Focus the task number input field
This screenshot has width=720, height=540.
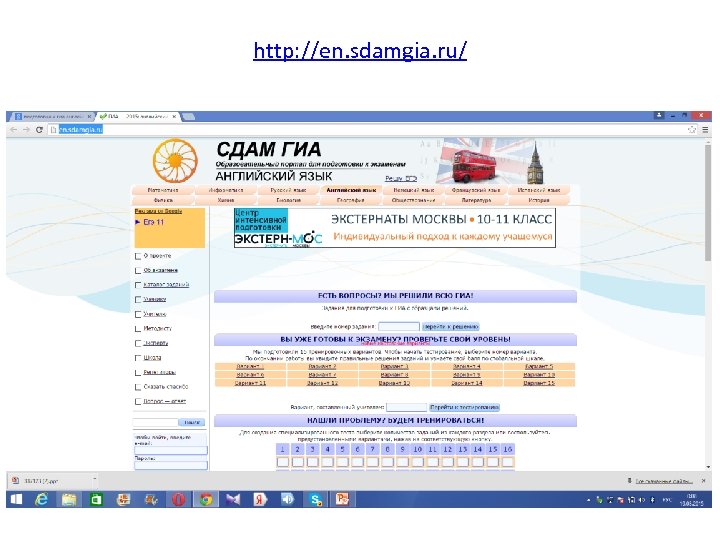[399, 326]
